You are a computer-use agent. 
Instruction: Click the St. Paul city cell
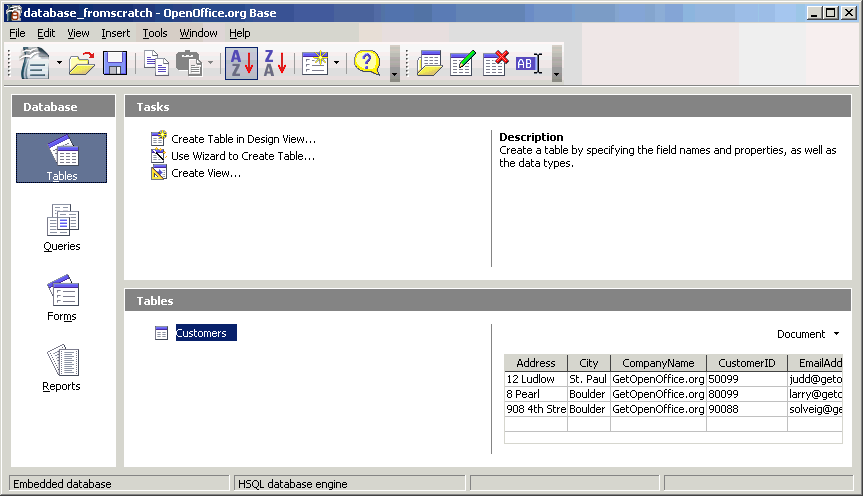click(x=588, y=379)
